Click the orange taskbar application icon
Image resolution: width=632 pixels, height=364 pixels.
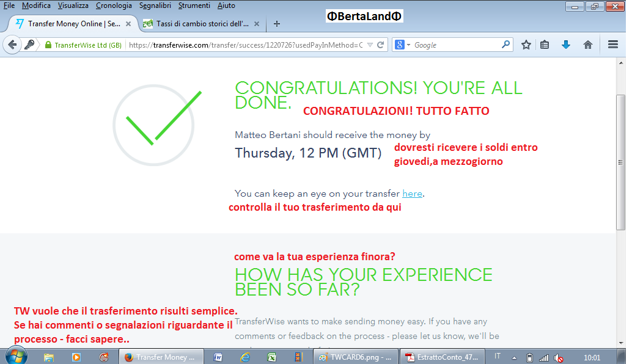(x=298, y=357)
